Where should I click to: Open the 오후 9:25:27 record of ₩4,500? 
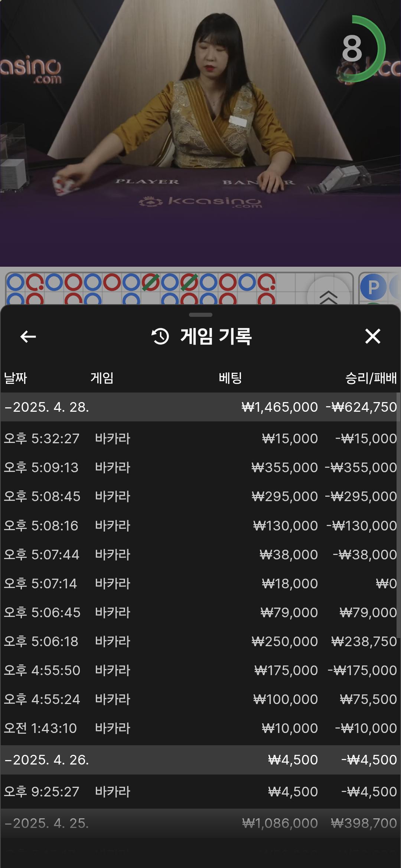200,792
